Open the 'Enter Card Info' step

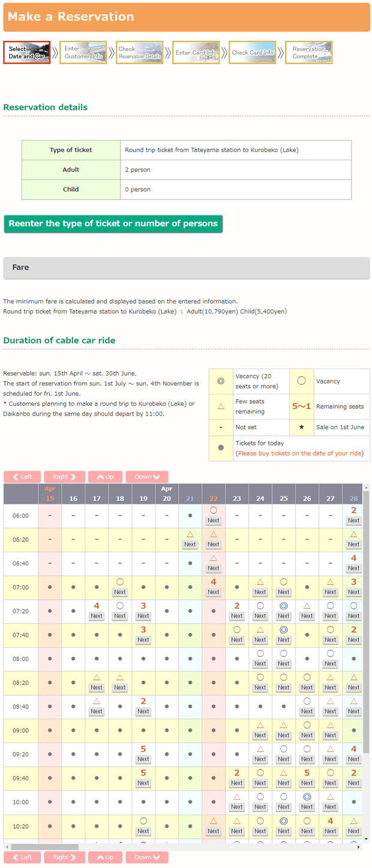(x=196, y=52)
